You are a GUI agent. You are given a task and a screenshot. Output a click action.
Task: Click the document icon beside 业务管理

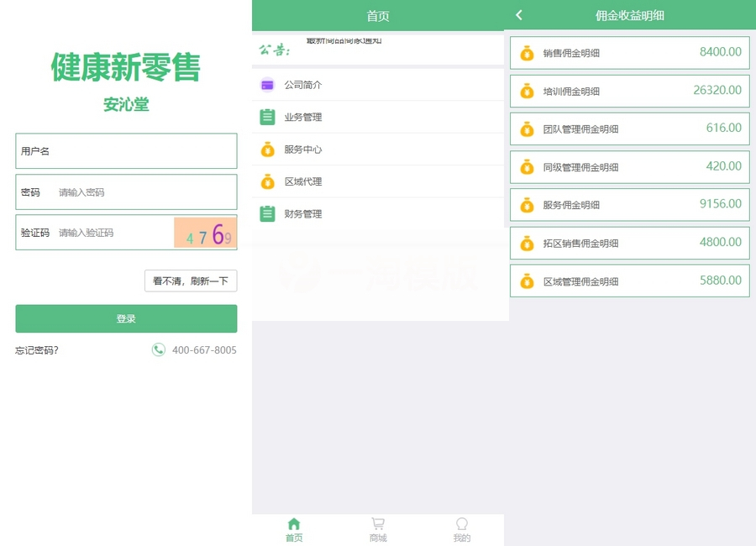click(x=265, y=117)
